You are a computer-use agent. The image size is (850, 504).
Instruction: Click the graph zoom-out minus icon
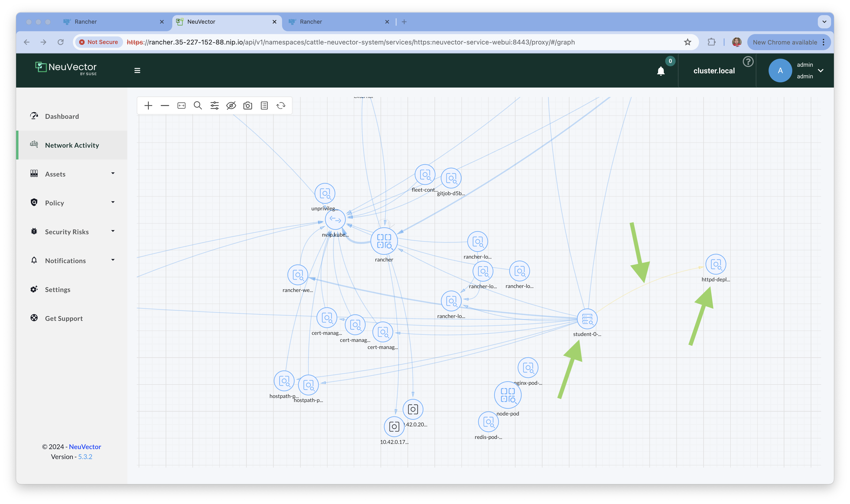(x=165, y=106)
